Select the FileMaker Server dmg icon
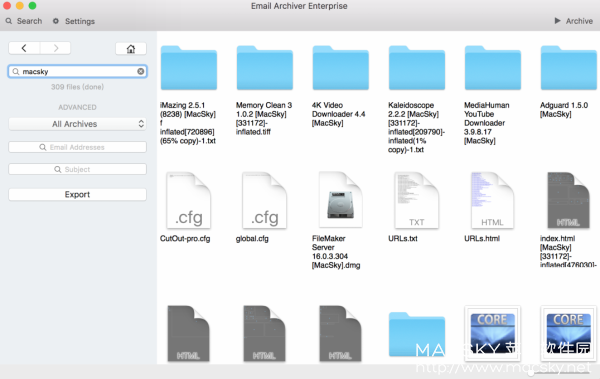Screen dimensions: 600x379 341,200
